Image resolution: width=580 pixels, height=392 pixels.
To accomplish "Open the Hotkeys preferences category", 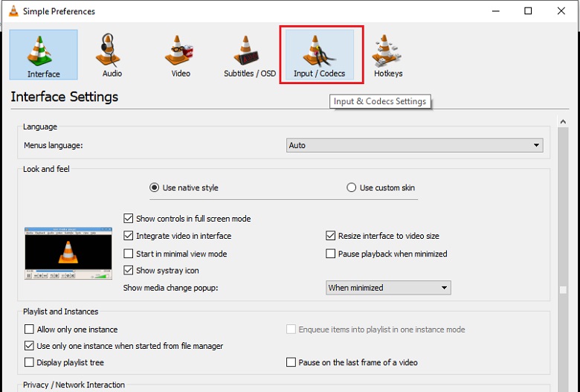I will [388, 55].
